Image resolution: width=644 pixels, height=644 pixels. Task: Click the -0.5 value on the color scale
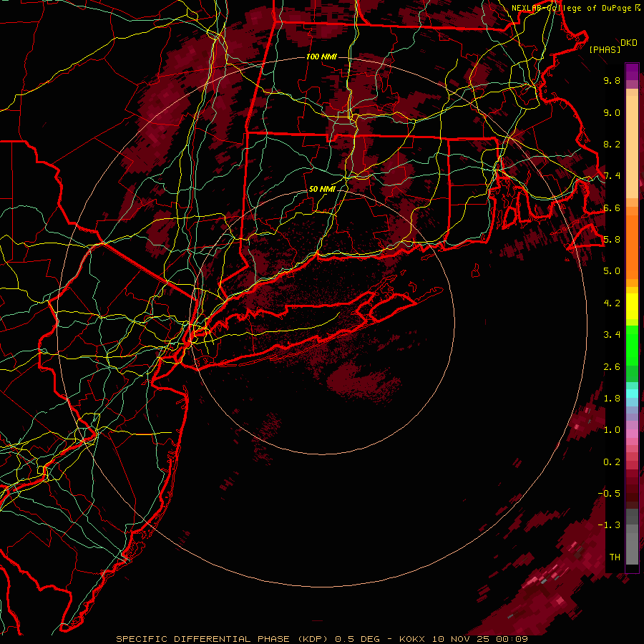(609, 494)
